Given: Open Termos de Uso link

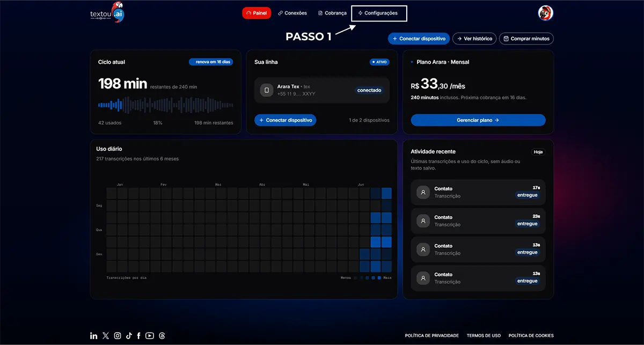Looking at the screenshot, I should (x=484, y=336).
